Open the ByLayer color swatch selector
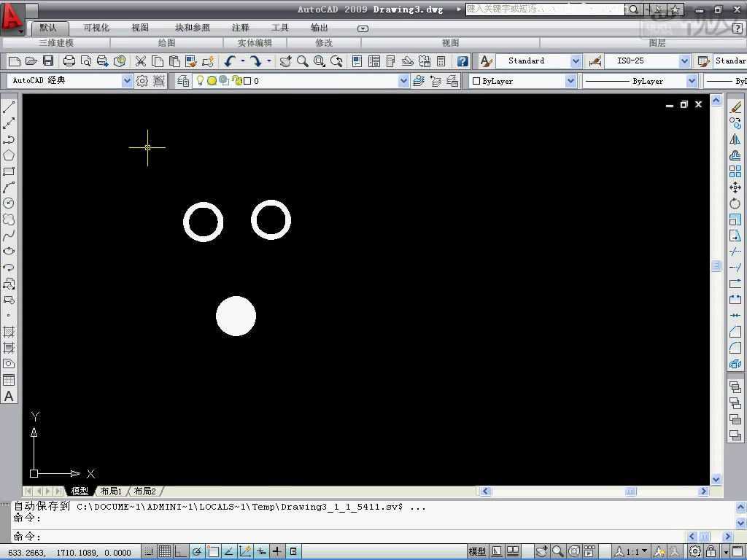747x560 pixels. pyautogui.click(x=522, y=82)
